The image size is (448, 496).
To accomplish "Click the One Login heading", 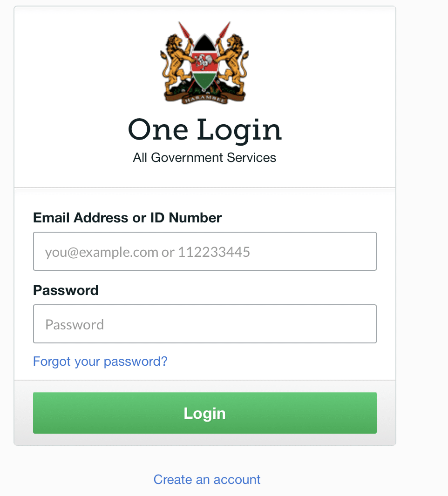I will tap(205, 129).
